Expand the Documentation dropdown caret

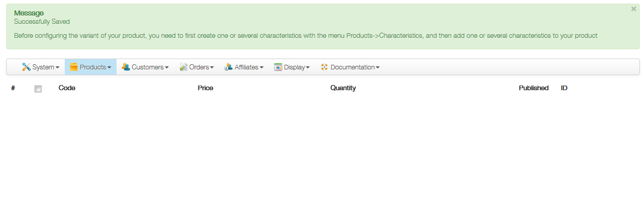(x=378, y=67)
